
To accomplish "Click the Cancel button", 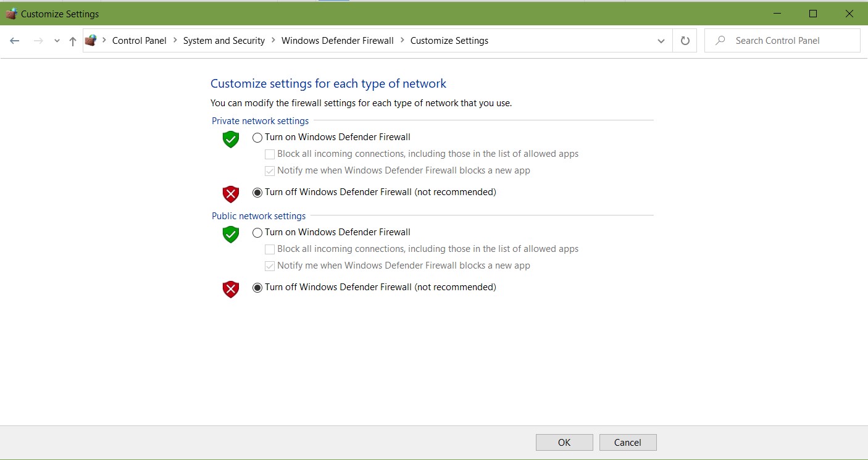I will click(x=628, y=442).
